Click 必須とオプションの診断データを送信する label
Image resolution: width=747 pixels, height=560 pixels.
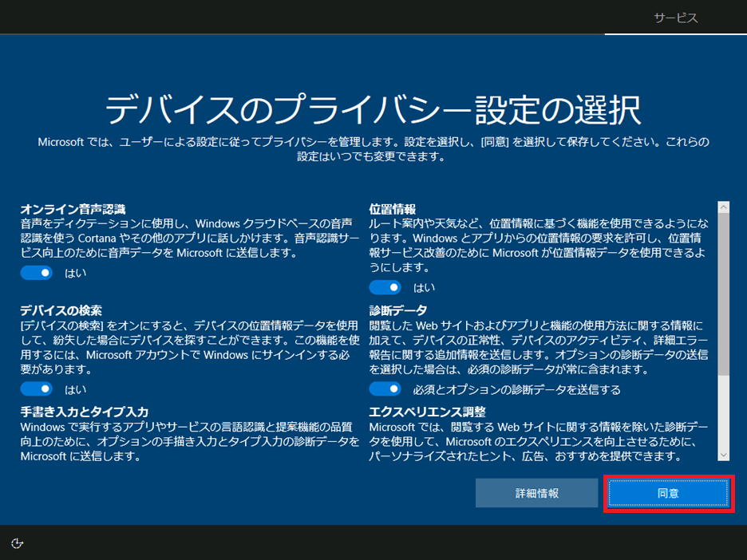click(517, 389)
